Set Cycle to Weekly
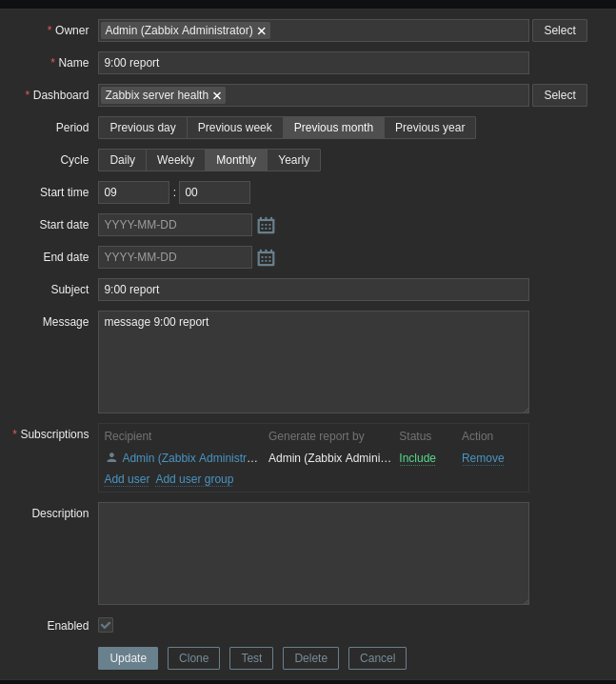Viewport: 616px width, 684px height. (175, 160)
